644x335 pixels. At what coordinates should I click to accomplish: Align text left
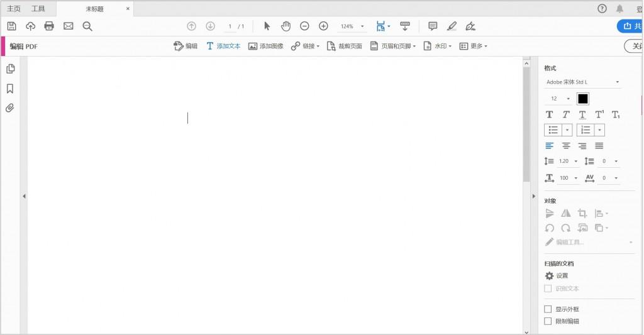click(x=549, y=146)
